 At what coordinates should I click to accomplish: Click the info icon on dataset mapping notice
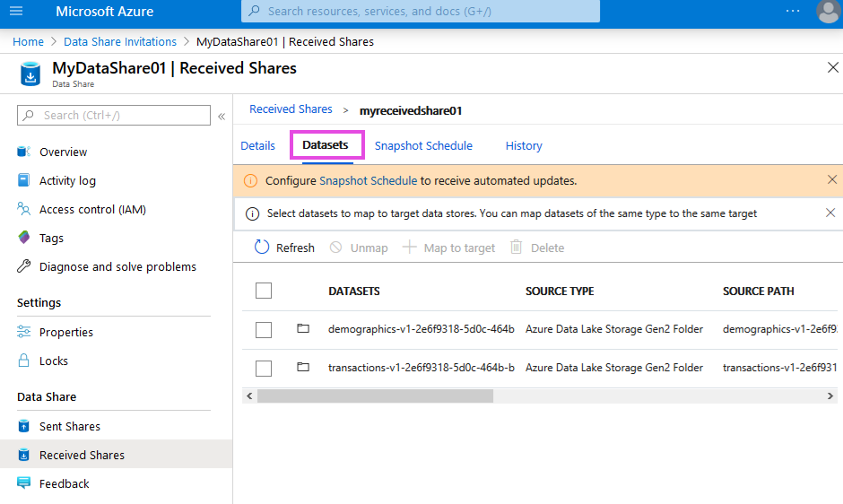coord(252,214)
